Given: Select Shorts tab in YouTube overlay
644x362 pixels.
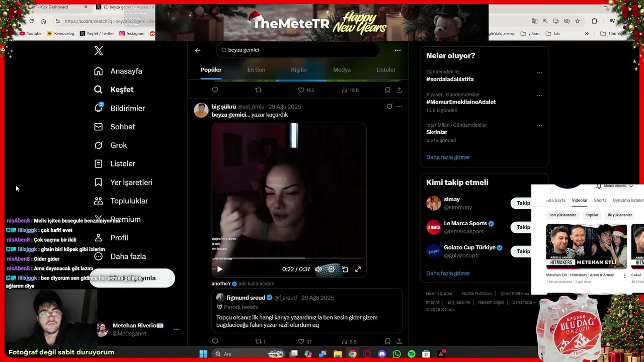Looking at the screenshot, I should pos(600,200).
